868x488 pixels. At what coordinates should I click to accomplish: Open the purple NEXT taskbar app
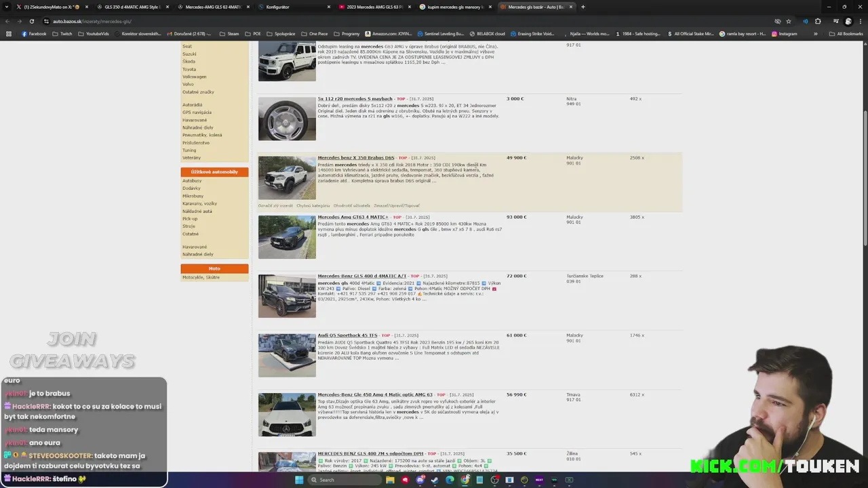click(539, 480)
